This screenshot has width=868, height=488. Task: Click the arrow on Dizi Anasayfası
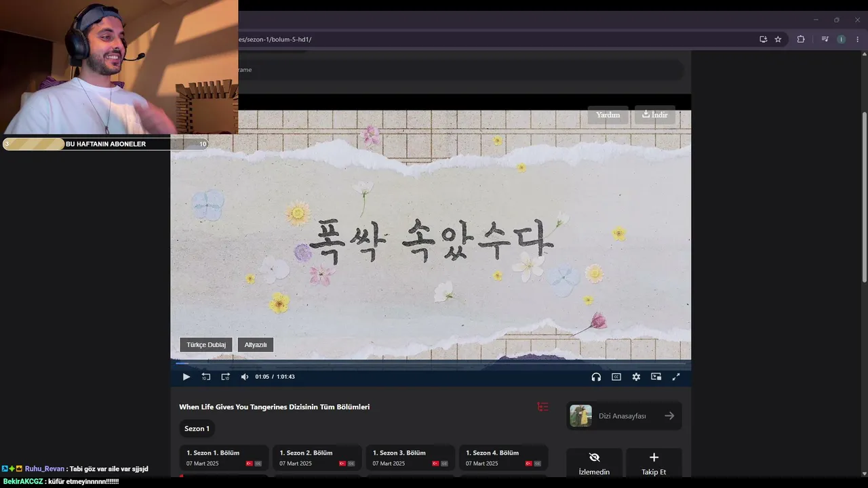point(669,415)
